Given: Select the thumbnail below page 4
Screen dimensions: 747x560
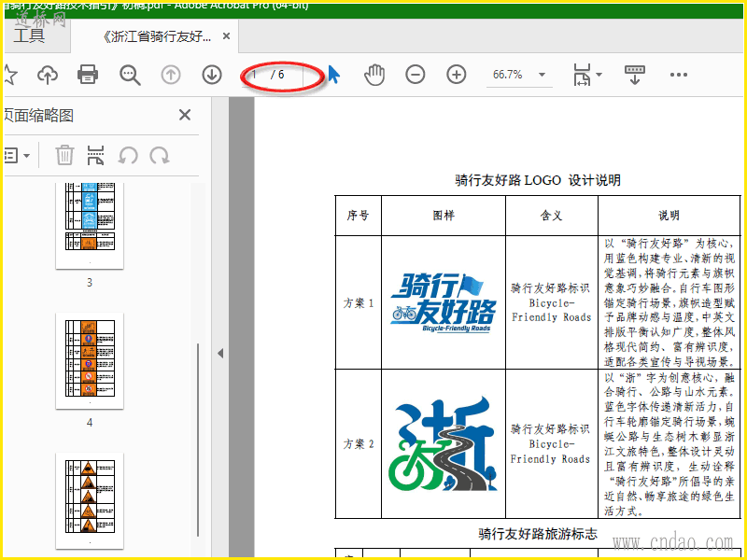Looking at the screenshot, I should pos(90,501).
